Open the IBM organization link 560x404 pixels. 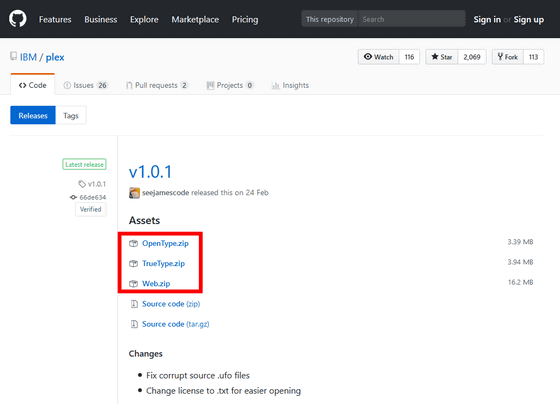(x=28, y=57)
